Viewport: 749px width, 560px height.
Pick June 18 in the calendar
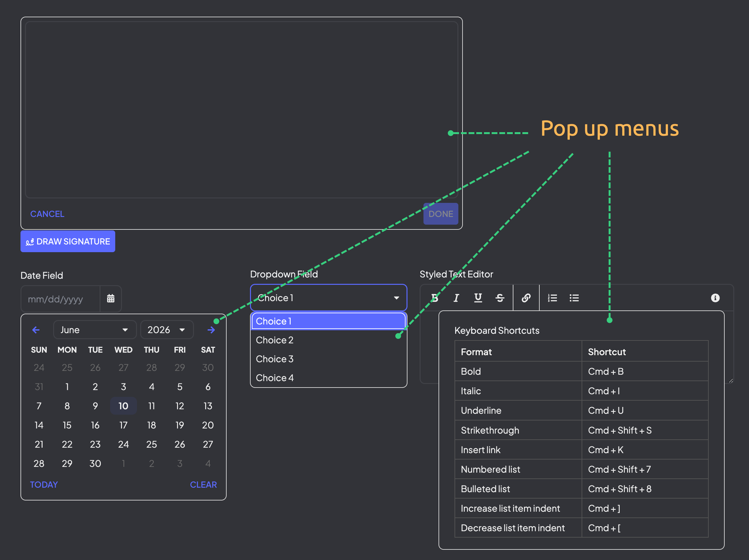click(x=152, y=425)
